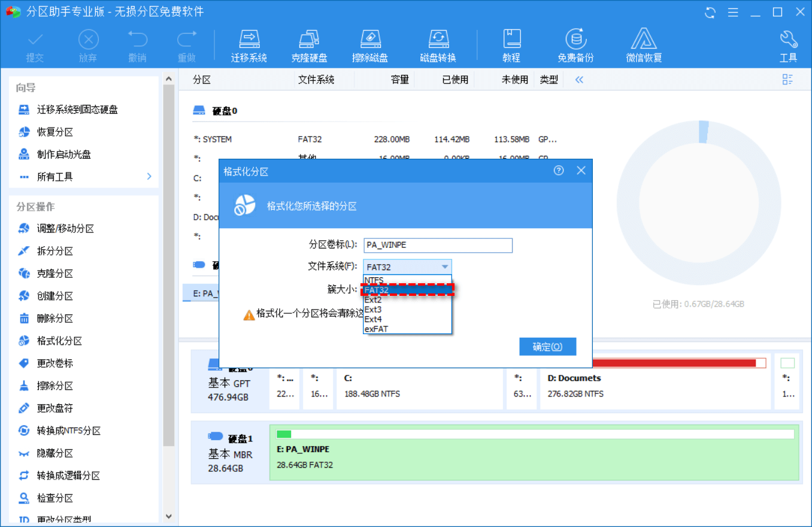
Task: Click the 提交 (Commit) checkmark icon
Action: pos(34,45)
